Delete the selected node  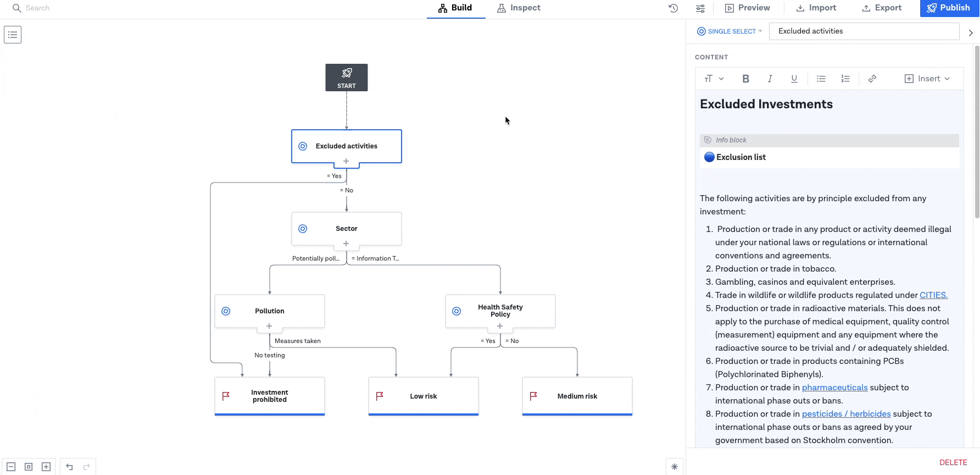[x=953, y=462]
